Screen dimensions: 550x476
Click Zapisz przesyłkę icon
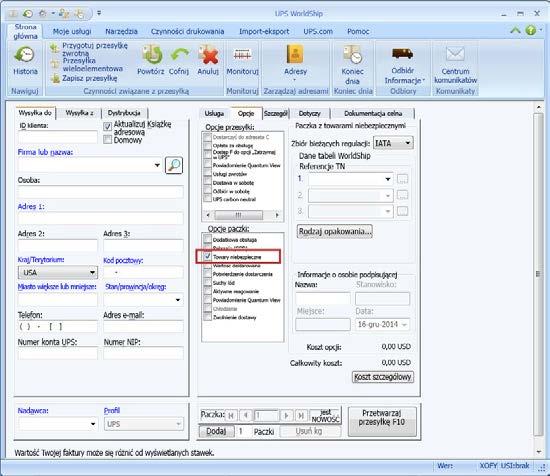55,78
